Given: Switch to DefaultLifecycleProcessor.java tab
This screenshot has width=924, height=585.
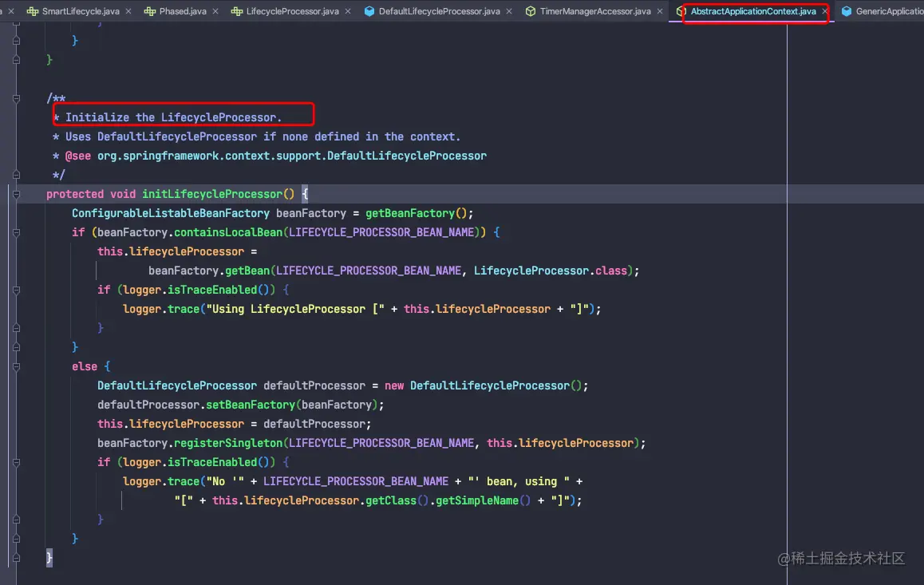Looking at the screenshot, I should pos(439,11).
